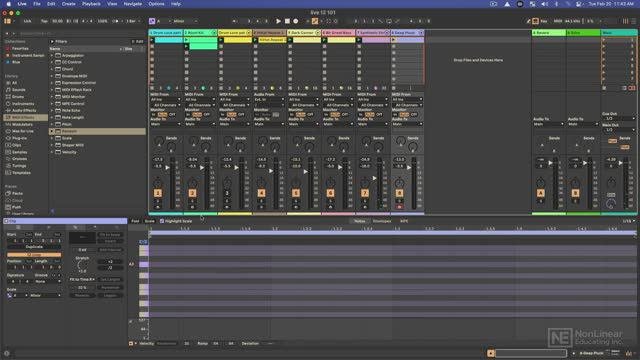Select Favorites collection in browser
Image resolution: width=640 pixels, height=360 pixels.
point(20,48)
